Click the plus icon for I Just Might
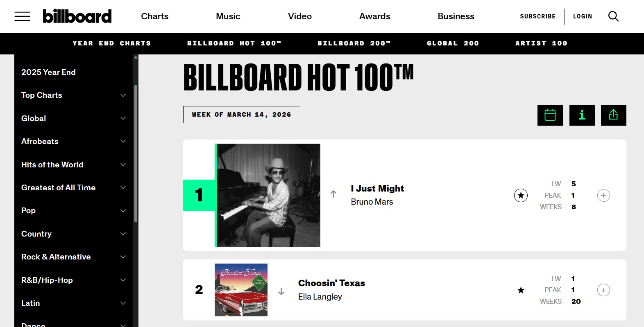This screenshot has height=327, width=644. click(603, 195)
